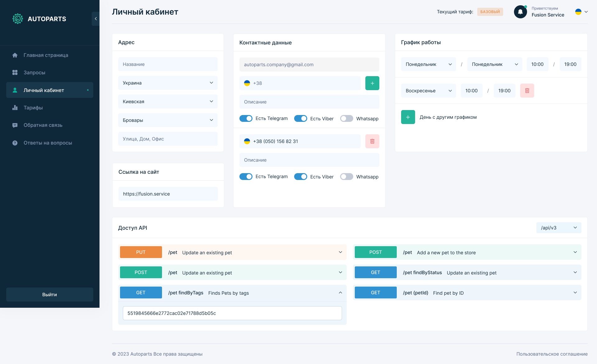Click the Обратная связь feedback icon

tap(15, 125)
